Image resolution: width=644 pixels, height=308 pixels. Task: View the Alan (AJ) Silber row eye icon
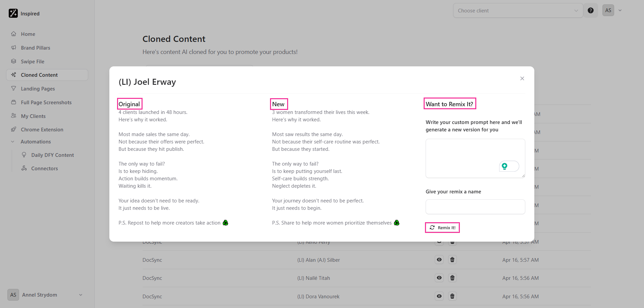coord(439,260)
